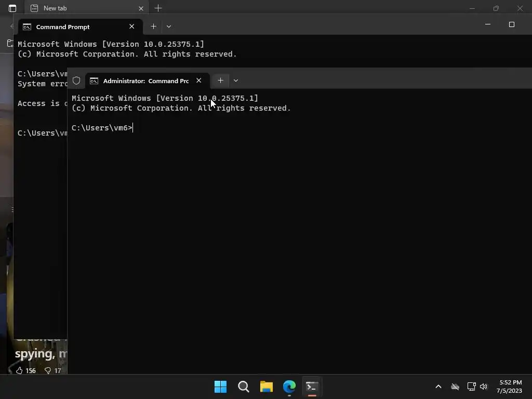Click the thumbs up icon showing 156
Image resolution: width=532 pixels, height=399 pixels.
coord(19,370)
